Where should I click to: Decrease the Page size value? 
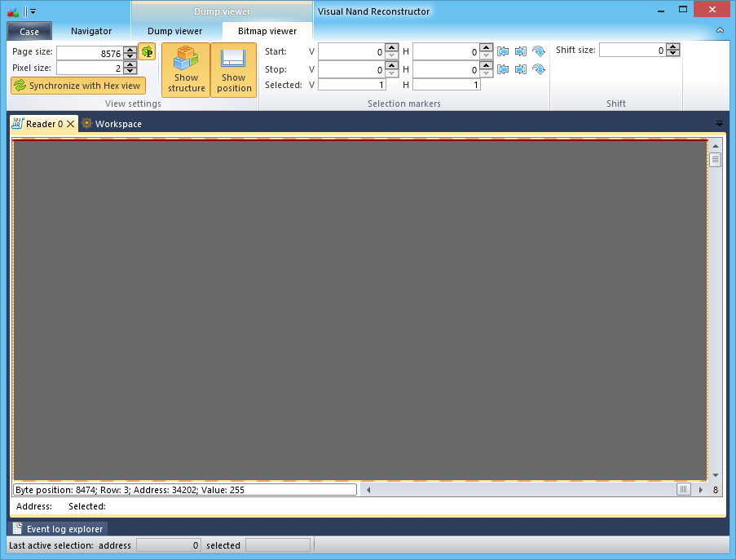click(130, 56)
